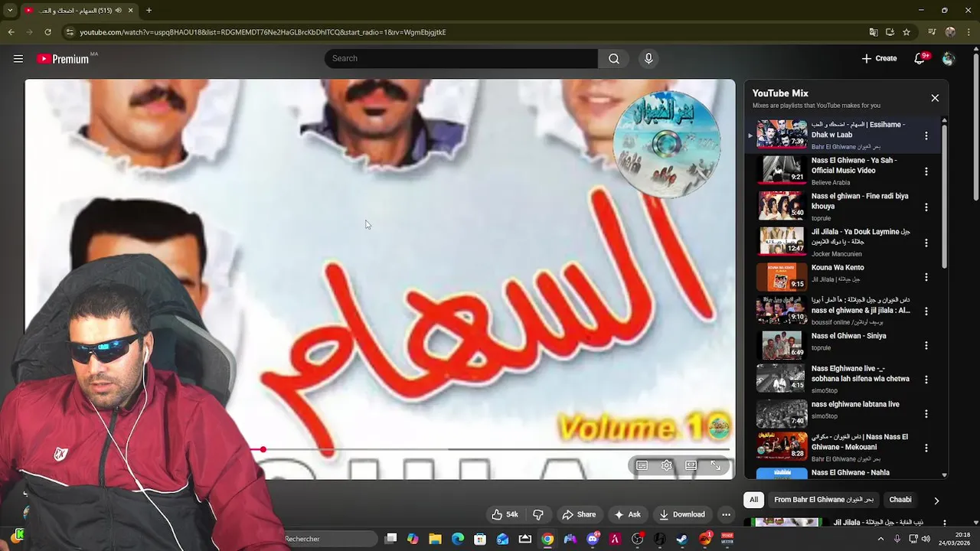Open options for Essihame Dhak w Laab
The width and height of the screenshot is (980, 551).
(926, 135)
